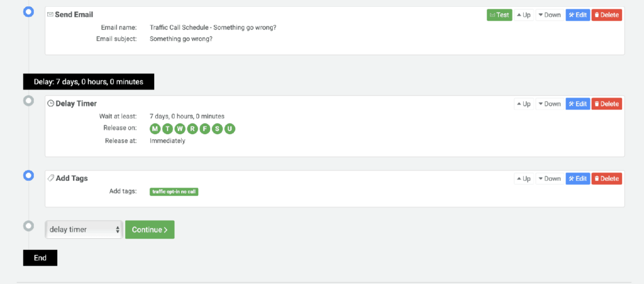The image size is (644, 284).
Task: Toggle Friday release day circle
Action: click(x=205, y=128)
